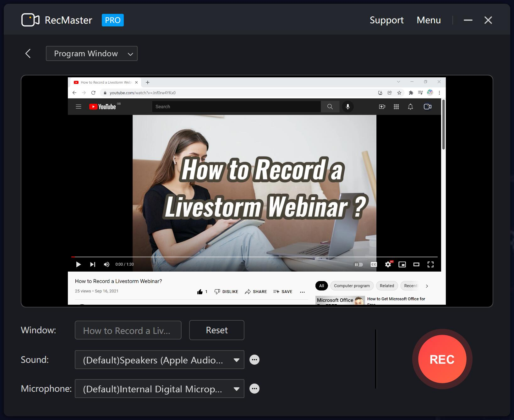
Task: Click video progress bar
Action: (254, 257)
